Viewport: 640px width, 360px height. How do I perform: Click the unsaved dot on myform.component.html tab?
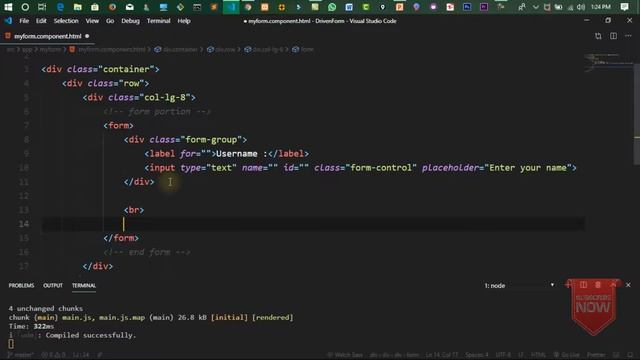87,36
